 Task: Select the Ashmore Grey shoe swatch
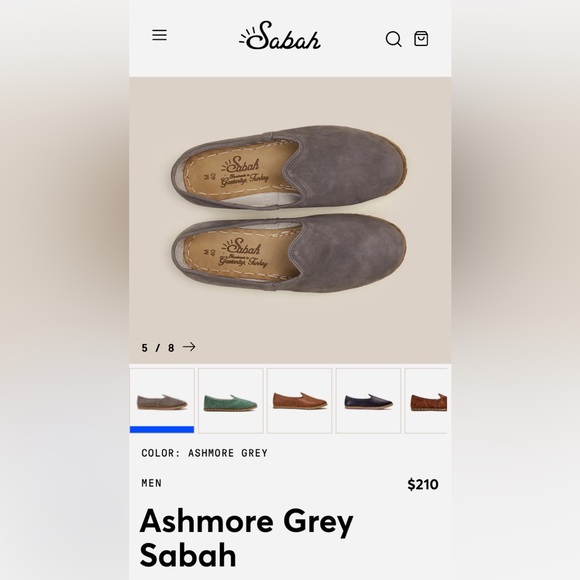tap(162, 400)
